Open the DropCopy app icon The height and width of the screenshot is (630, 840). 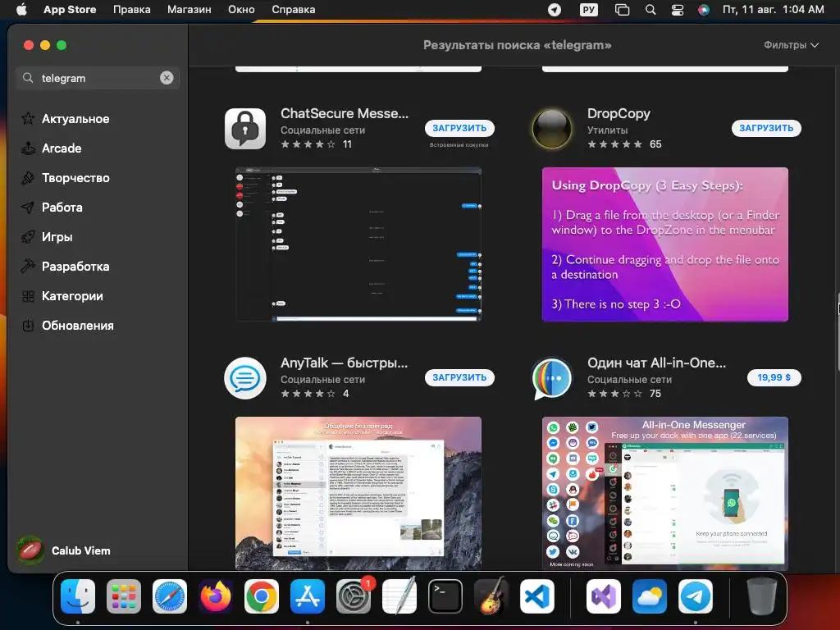552,129
